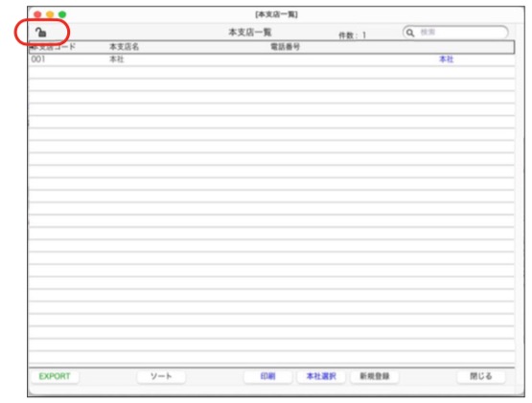Select the row with code 001
The width and height of the screenshot is (532, 403).
271,59
